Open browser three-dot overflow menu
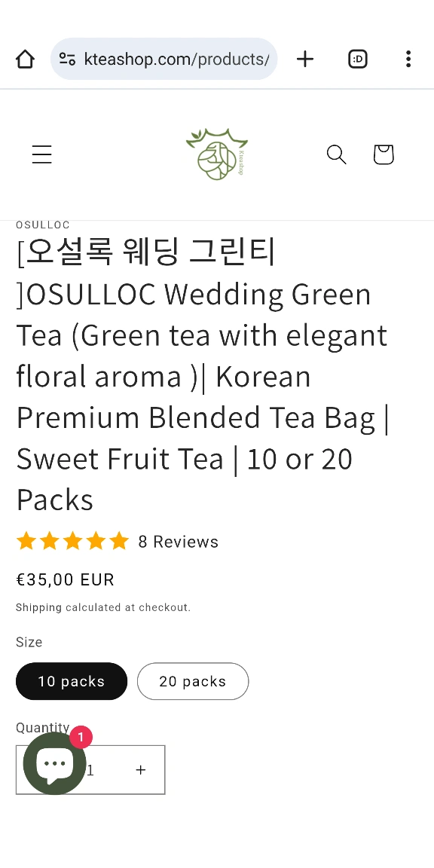The image size is (434, 868). tap(408, 59)
